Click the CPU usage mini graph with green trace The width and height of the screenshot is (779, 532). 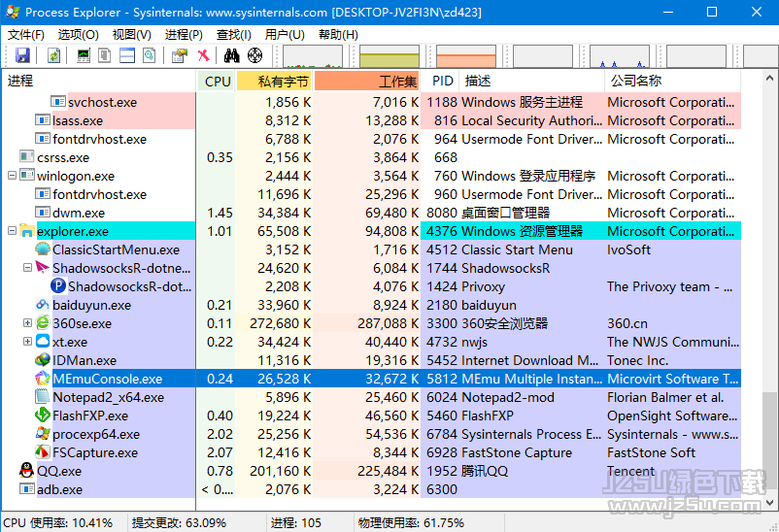coord(313,56)
